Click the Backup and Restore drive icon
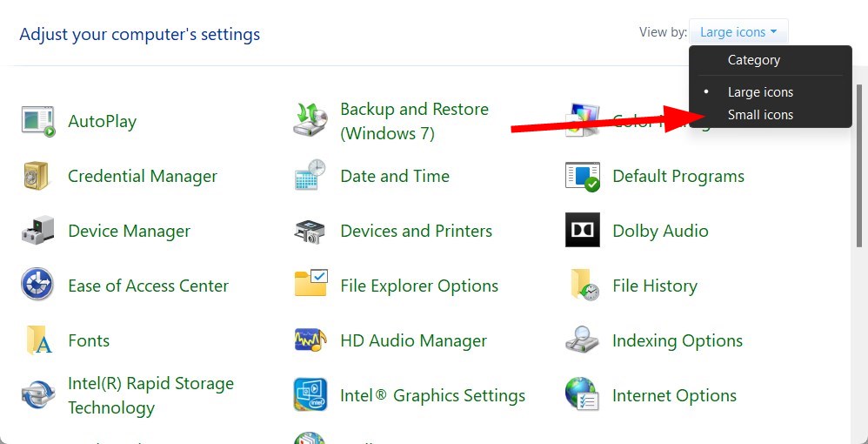Screen dimensions: 868x444 point(310,120)
